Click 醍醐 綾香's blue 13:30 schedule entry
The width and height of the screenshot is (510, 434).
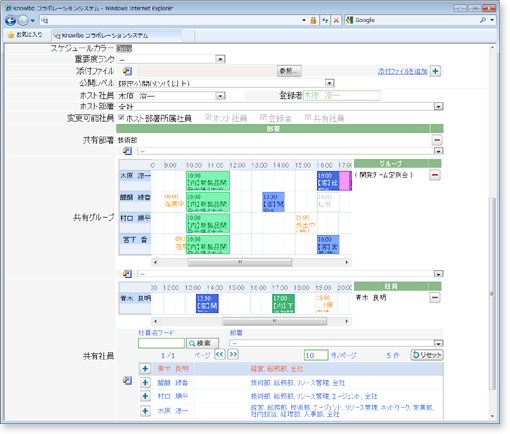click(x=273, y=202)
